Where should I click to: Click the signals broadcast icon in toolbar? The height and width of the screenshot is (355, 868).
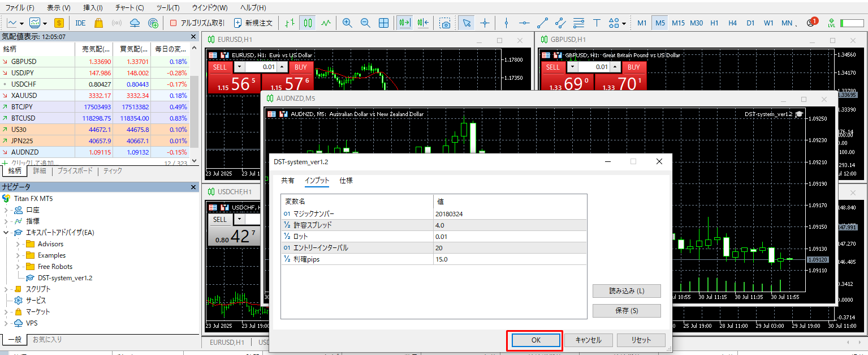[116, 23]
